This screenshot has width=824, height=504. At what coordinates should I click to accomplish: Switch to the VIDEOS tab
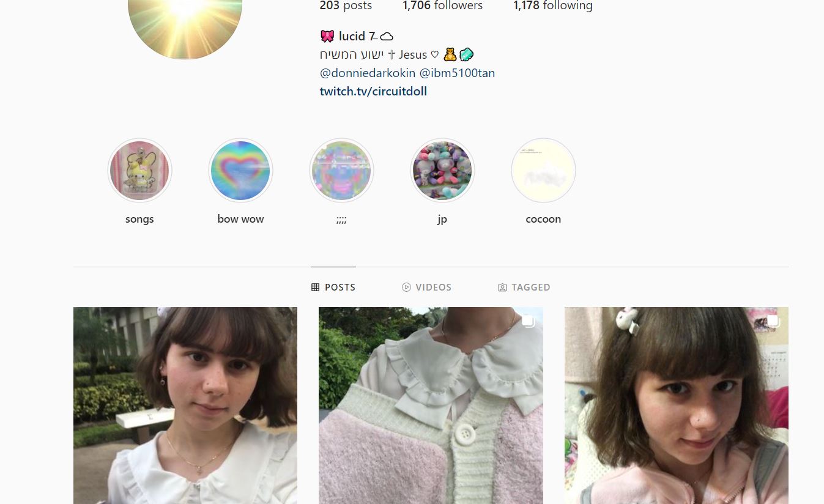click(426, 287)
